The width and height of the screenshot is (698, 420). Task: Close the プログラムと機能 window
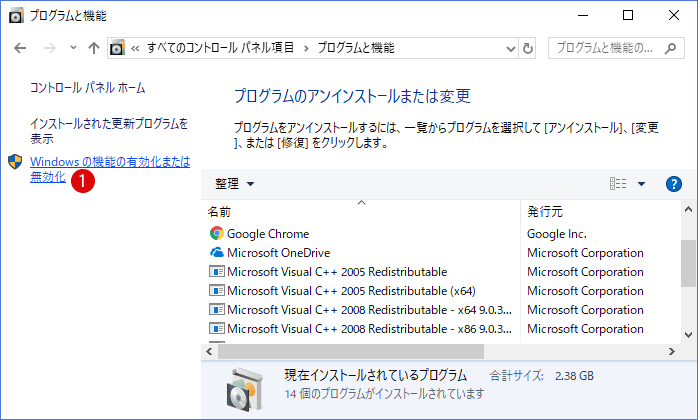(x=674, y=16)
